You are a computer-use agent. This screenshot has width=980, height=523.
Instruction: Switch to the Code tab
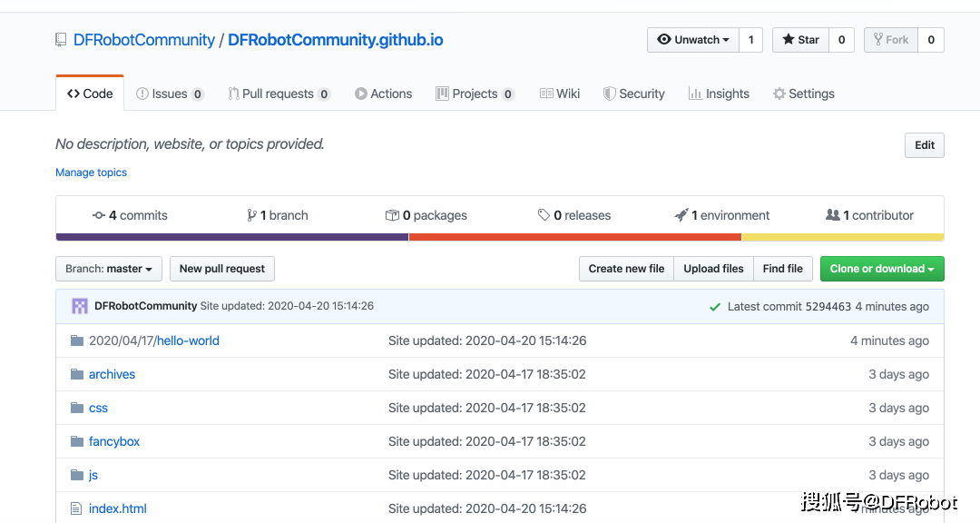point(90,94)
